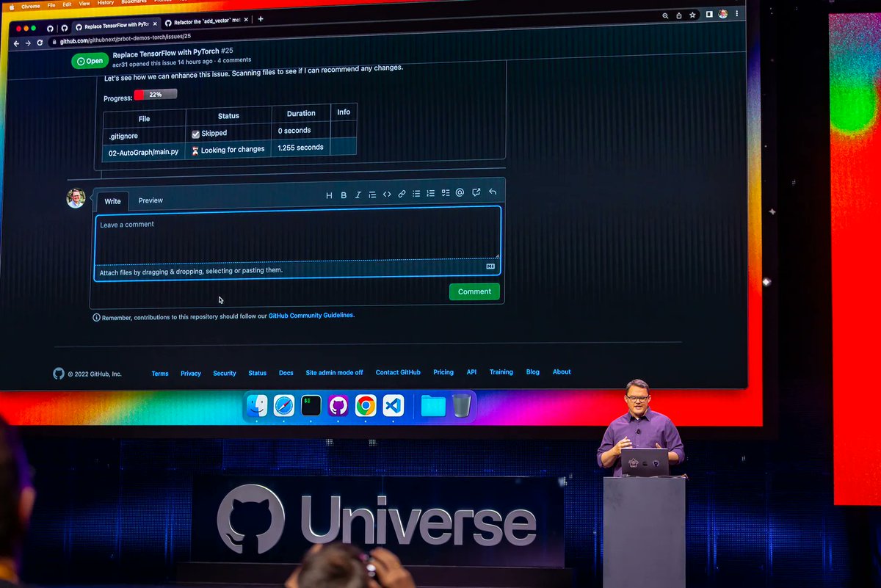Reload the GitHub issue page
The height and width of the screenshot is (588, 881).
40,43
